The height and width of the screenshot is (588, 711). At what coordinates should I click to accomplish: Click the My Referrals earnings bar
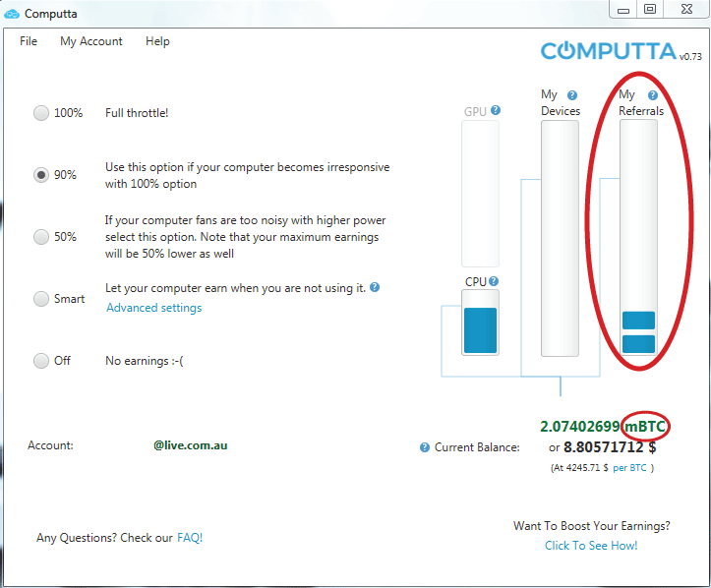638,238
